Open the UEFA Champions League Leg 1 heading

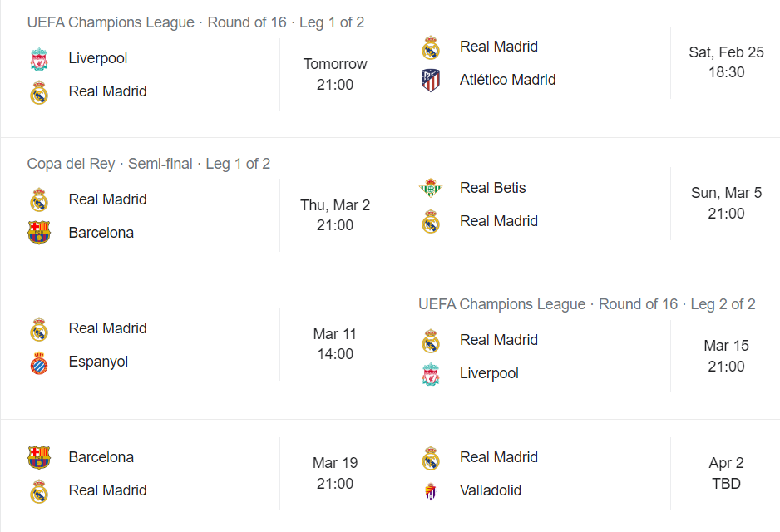(x=195, y=22)
